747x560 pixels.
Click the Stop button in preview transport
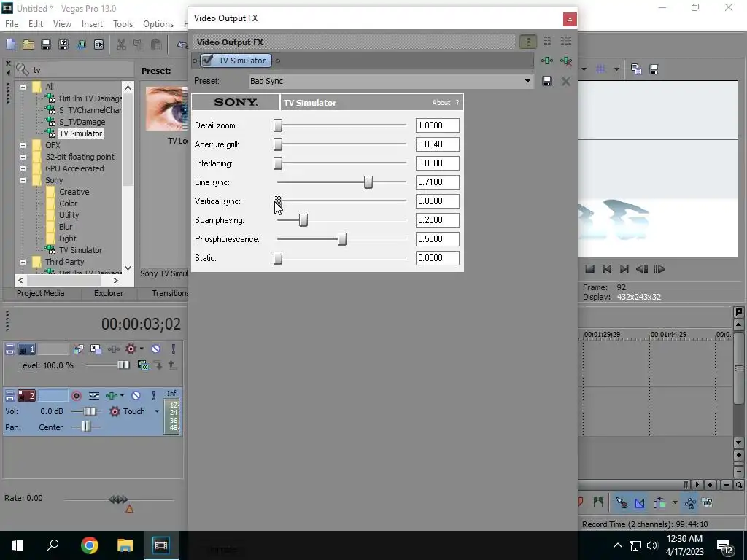pos(589,269)
